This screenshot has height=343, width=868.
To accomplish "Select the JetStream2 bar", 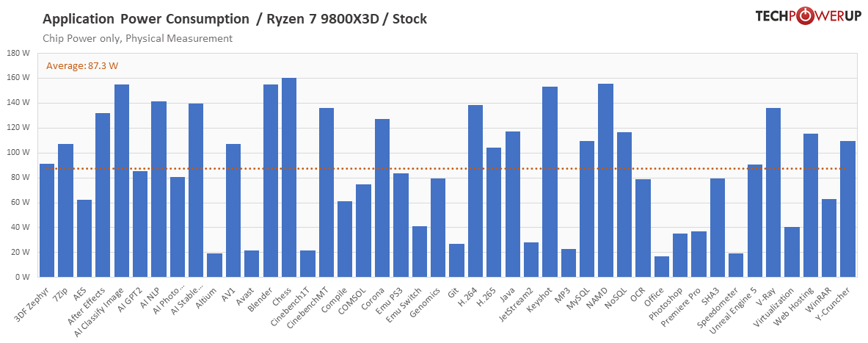I will (532, 259).
